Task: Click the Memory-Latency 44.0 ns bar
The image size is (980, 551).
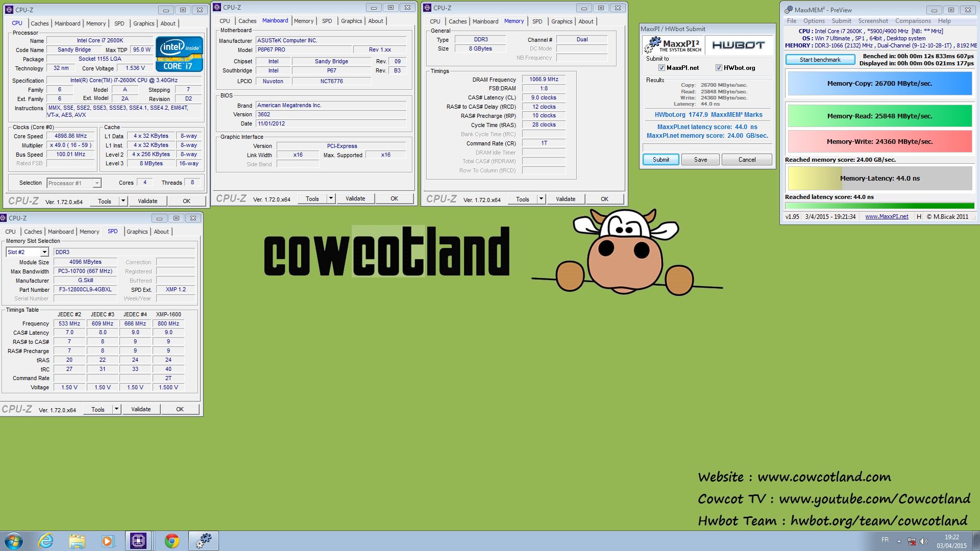Action: point(880,179)
